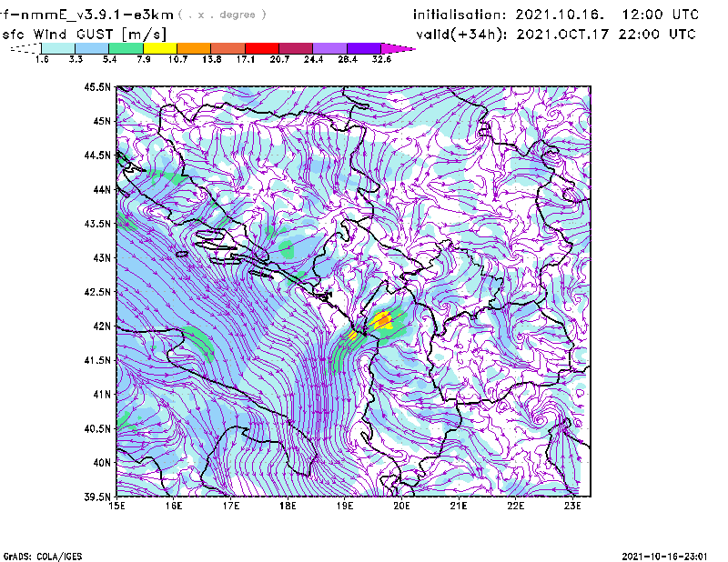Click the red legend swatch (17.1–20.7)
Screen dimensions: 728x562
coord(262,48)
